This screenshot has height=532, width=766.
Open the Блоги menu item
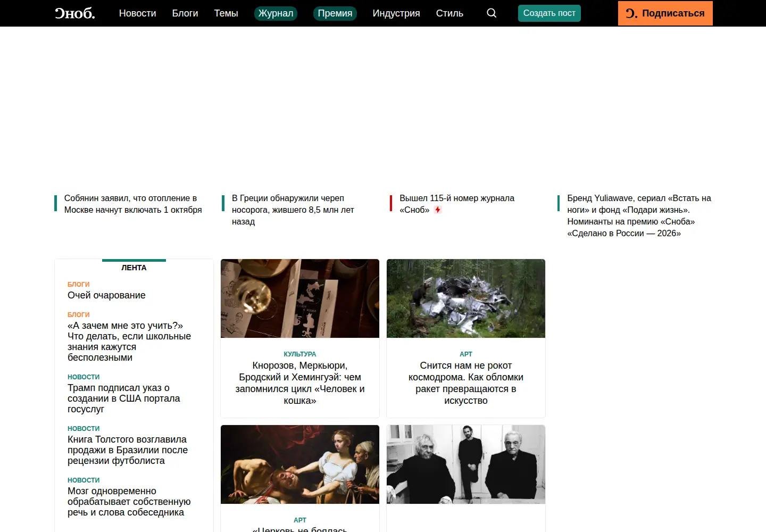click(185, 13)
